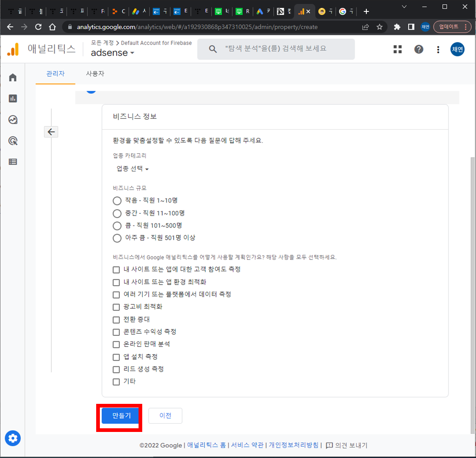476x458 pixels.
Task: Click the search magnifier icon
Action: point(212,49)
